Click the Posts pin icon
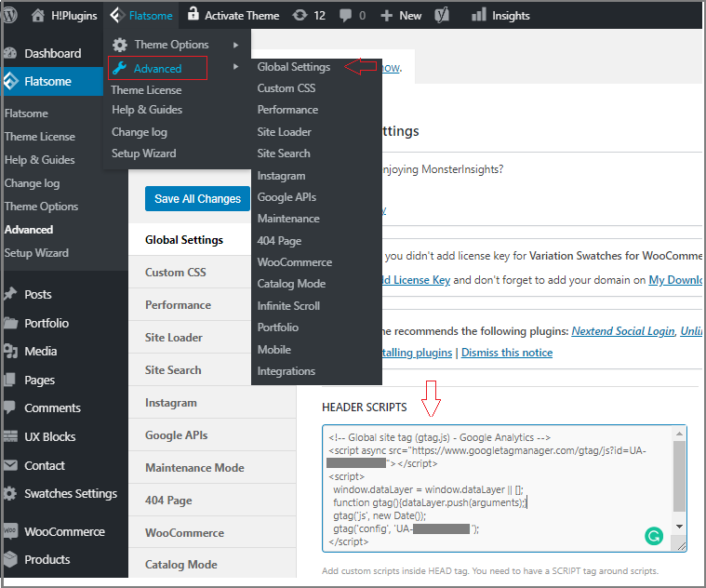Viewport: 706px width, 588px height. (x=10, y=294)
